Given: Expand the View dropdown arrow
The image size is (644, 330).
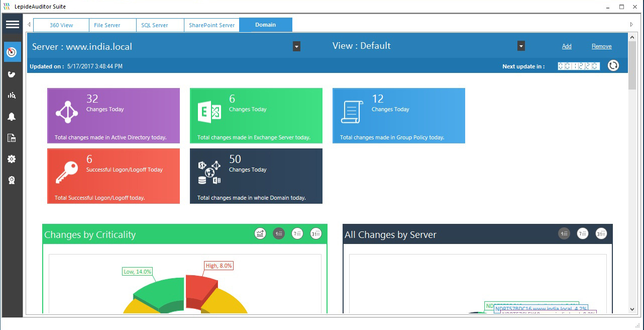Looking at the screenshot, I should [x=521, y=46].
